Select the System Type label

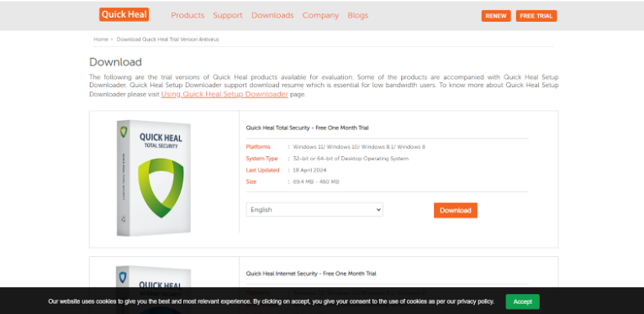[x=262, y=158]
